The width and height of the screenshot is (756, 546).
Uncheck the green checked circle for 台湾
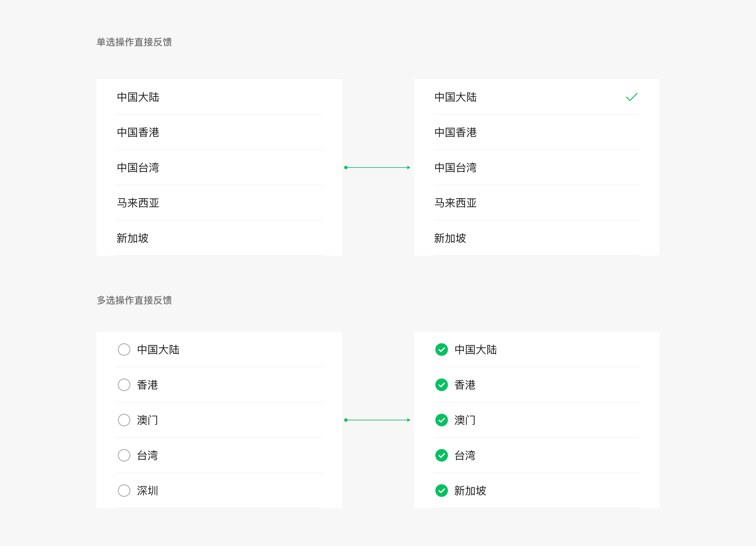[x=441, y=455]
